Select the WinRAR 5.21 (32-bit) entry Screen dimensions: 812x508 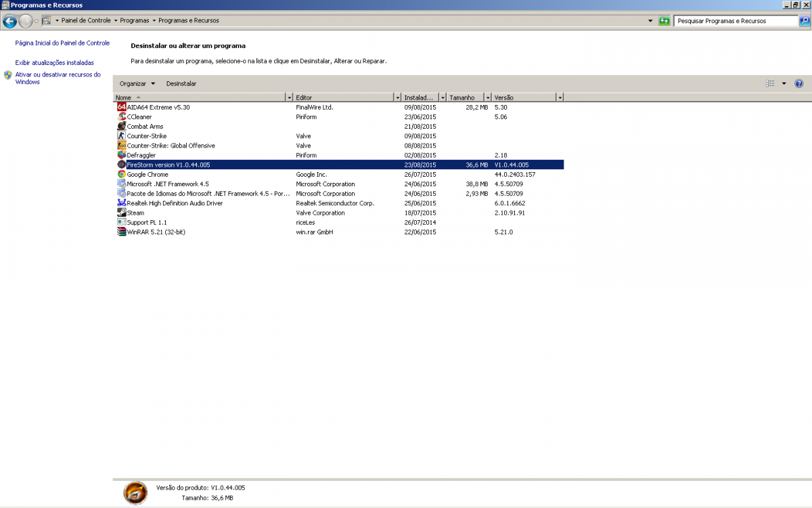click(x=156, y=232)
